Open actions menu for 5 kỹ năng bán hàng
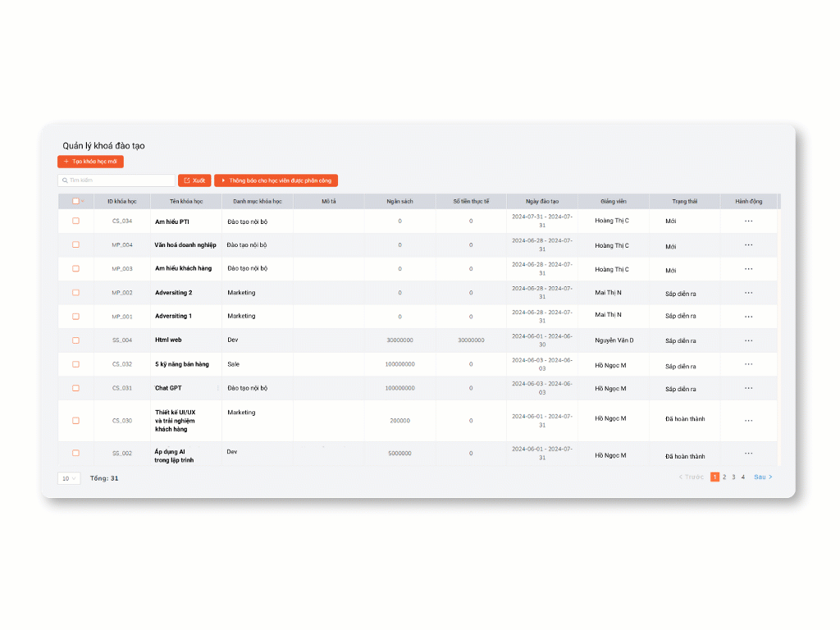Image resolution: width=840 pixels, height=630 pixels. click(748, 364)
